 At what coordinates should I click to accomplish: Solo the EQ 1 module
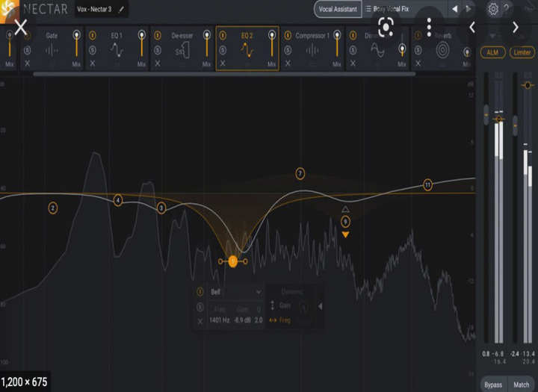click(x=93, y=51)
